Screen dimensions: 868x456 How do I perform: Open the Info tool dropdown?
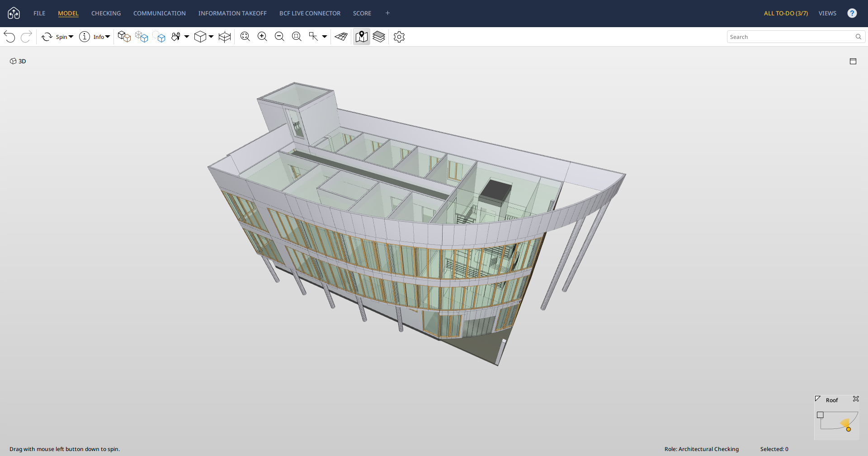pos(108,37)
